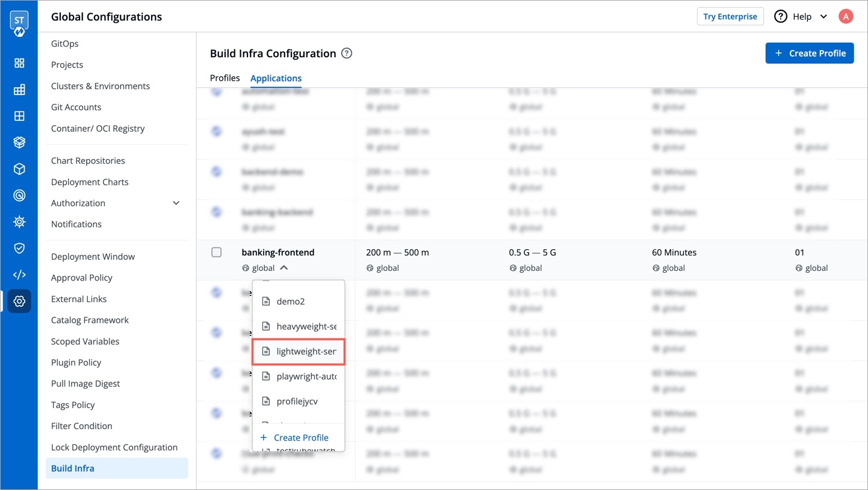868x490 pixels.
Task: Click the Try Enterprise button
Action: [730, 17]
